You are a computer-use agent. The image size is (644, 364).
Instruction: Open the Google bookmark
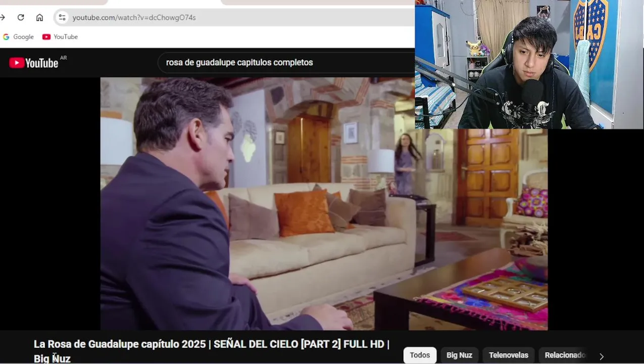[x=18, y=37]
